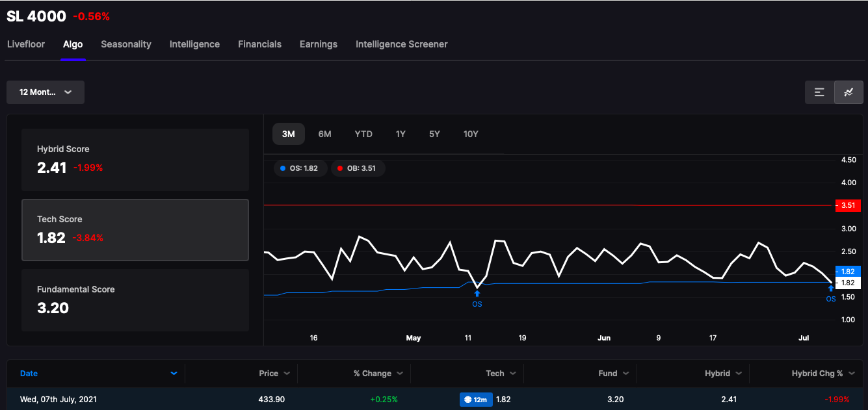Select the chart view icon
Image resolution: width=868 pixels, height=410 pixels.
click(848, 92)
